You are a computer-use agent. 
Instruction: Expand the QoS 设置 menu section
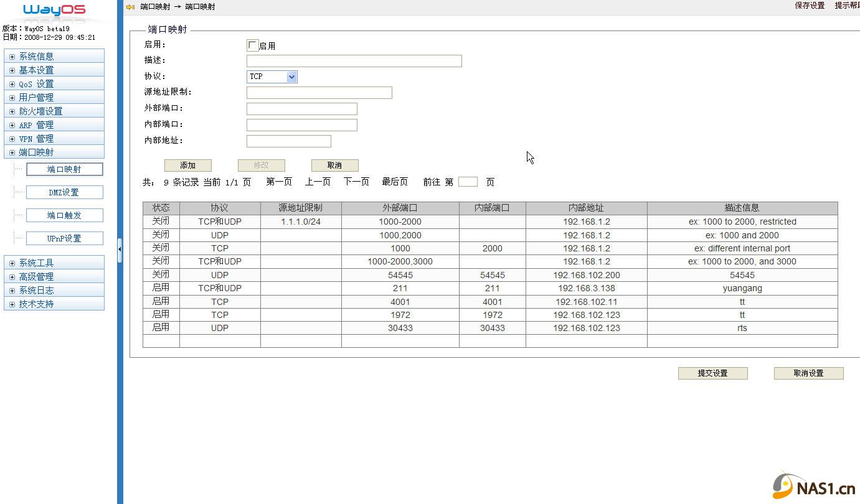54,83
